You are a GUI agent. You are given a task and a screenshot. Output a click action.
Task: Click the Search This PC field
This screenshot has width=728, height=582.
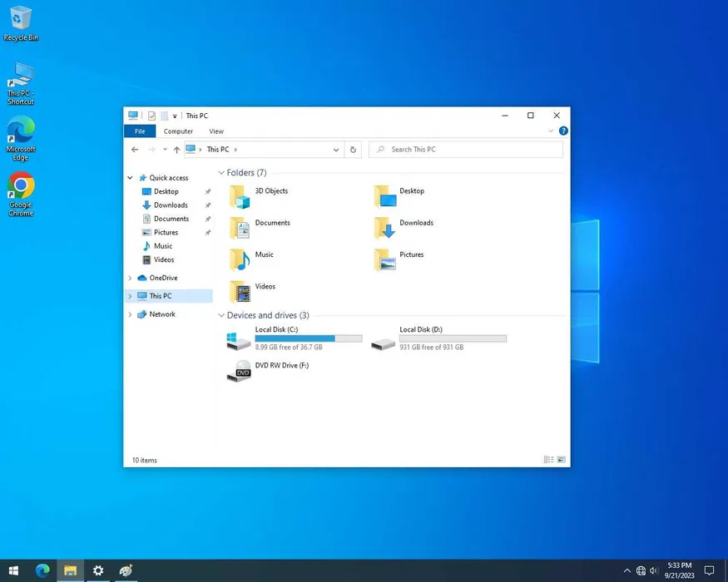point(466,150)
